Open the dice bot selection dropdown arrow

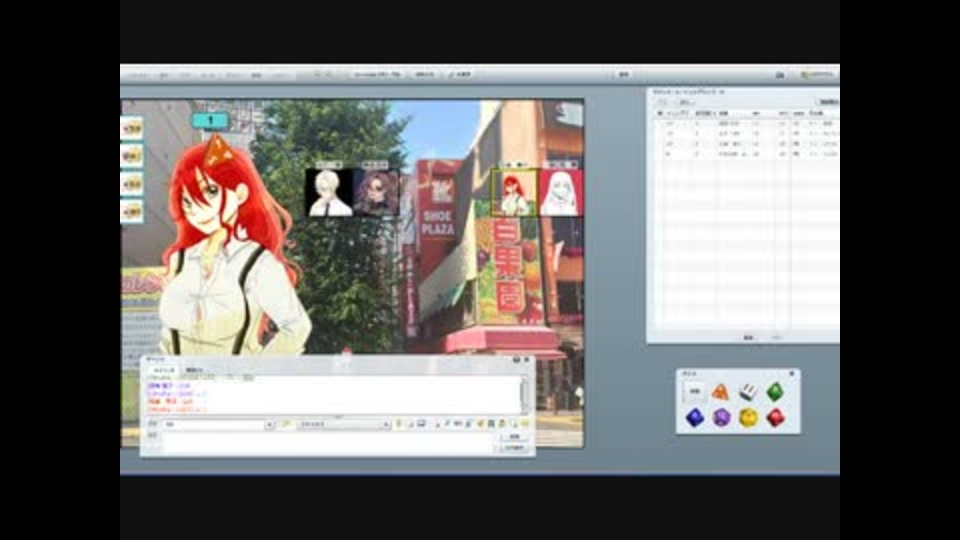point(386,424)
